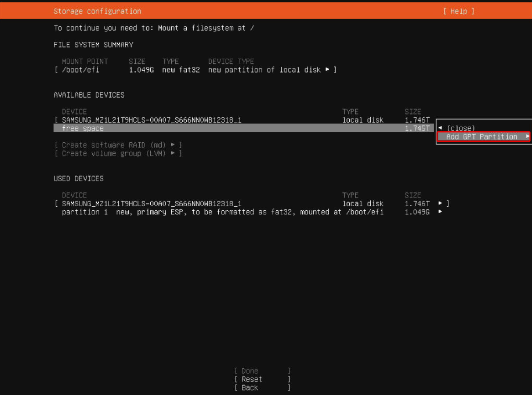Expand arrow at end of /boot/efi row
Viewport: 532px width, 395px height.
328,70
